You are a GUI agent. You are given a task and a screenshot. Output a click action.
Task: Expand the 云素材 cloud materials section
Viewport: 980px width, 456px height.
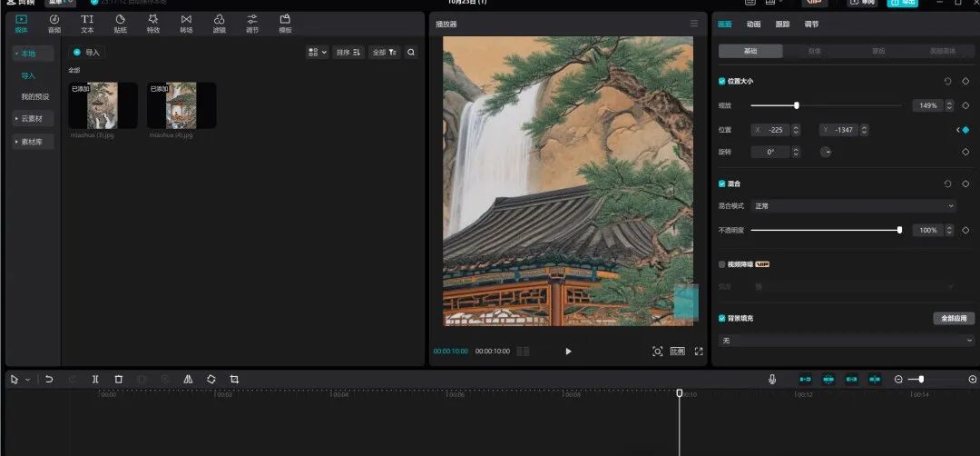pos(33,119)
